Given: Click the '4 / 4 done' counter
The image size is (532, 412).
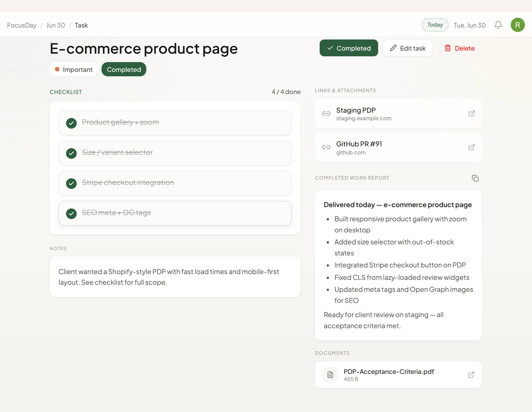Looking at the screenshot, I should click(x=286, y=92).
